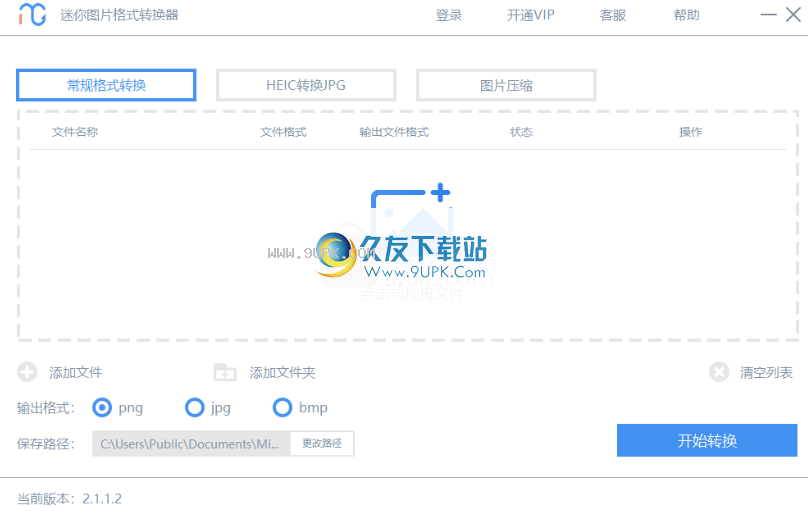808x511 pixels.
Task: Close the converter window
Action: coord(793,14)
